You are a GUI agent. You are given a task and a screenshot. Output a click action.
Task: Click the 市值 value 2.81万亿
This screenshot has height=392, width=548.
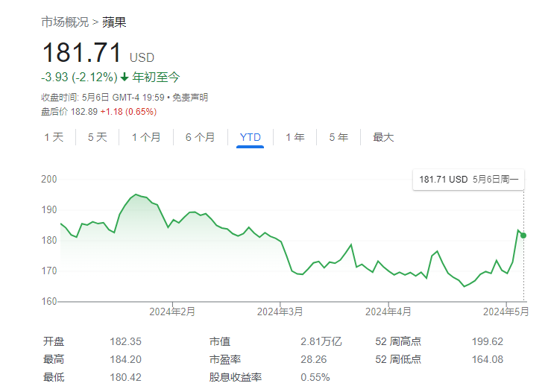(321, 342)
